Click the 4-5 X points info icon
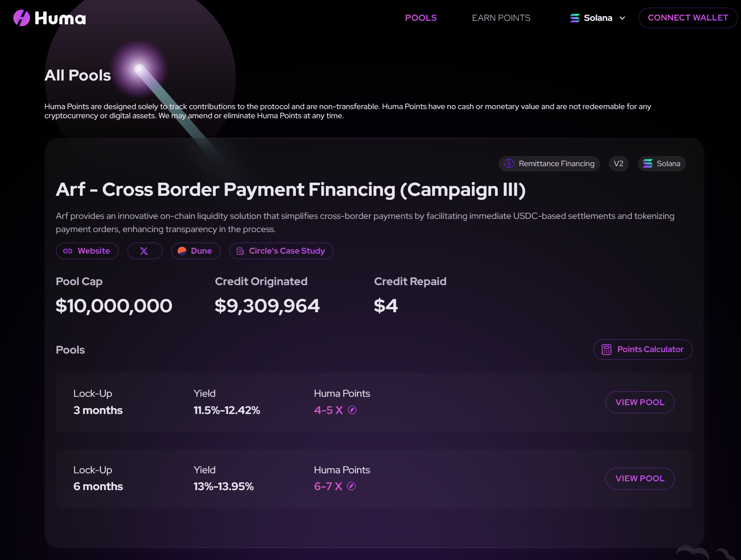 [352, 410]
